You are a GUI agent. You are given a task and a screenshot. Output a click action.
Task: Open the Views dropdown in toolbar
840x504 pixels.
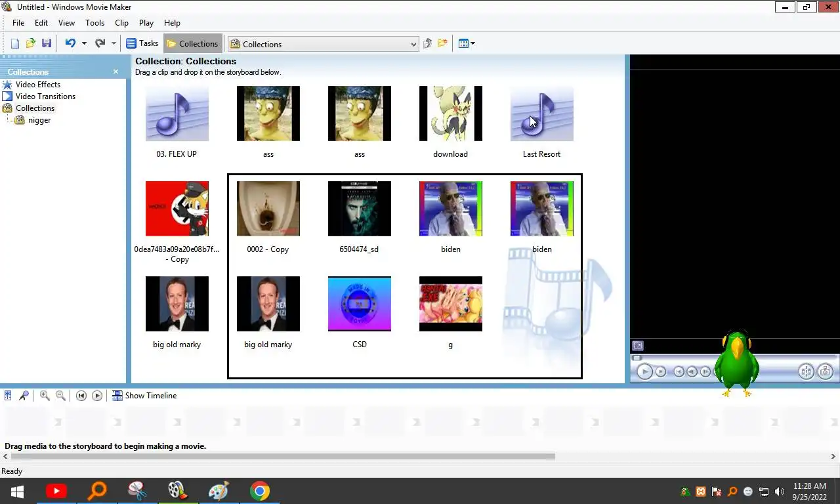pyautogui.click(x=467, y=43)
